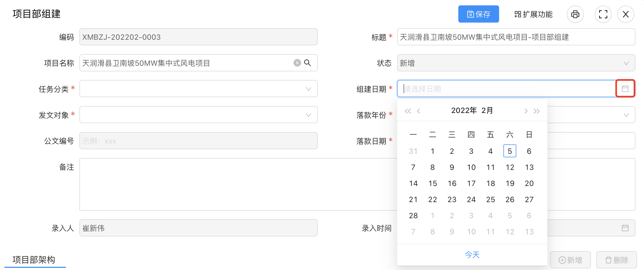The image size is (644, 270).
Task: Click the 2月 month header in calendar
Action: point(487,110)
